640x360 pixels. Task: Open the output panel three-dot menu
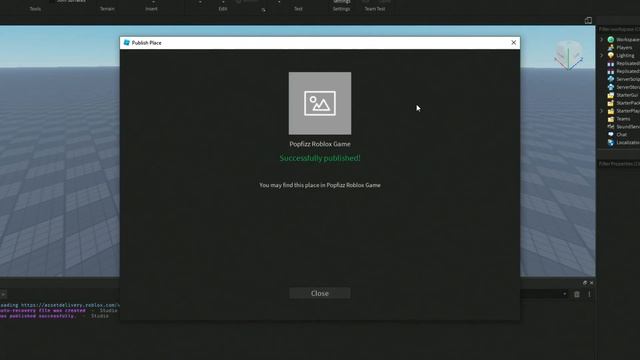[589, 294]
